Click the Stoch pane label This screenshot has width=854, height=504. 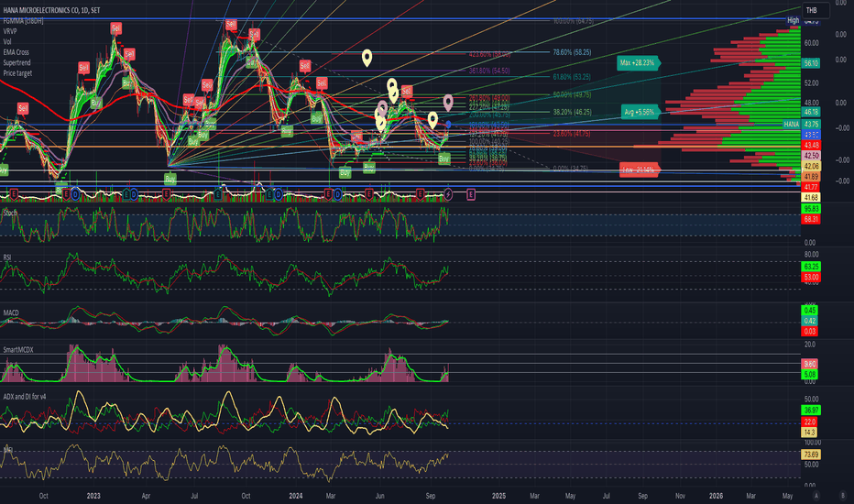(x=9, y=213)
